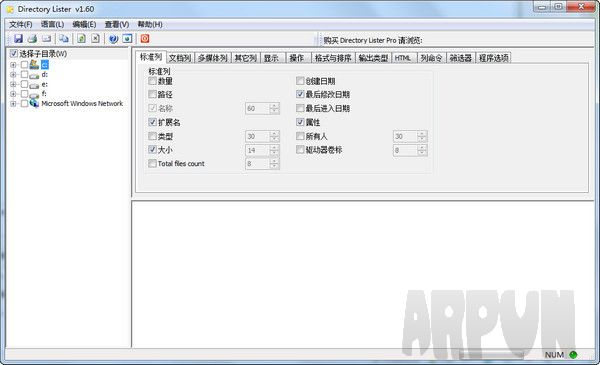The image size is (600, 365).
Task: Click the page with X toolbar icon
Action: (x=95, y=39)
